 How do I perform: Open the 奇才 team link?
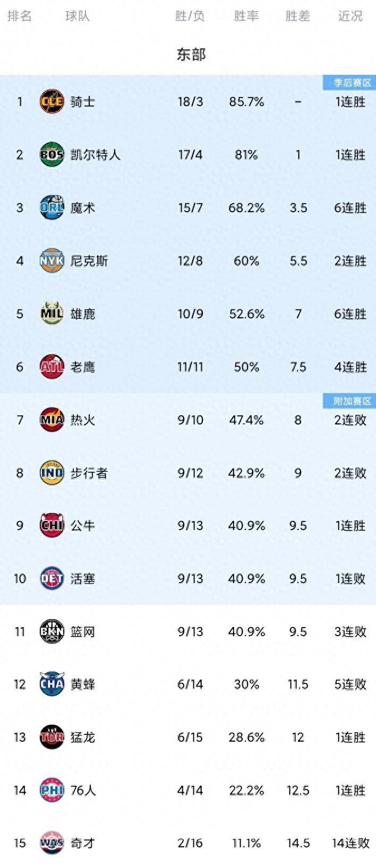pos(82,843)
